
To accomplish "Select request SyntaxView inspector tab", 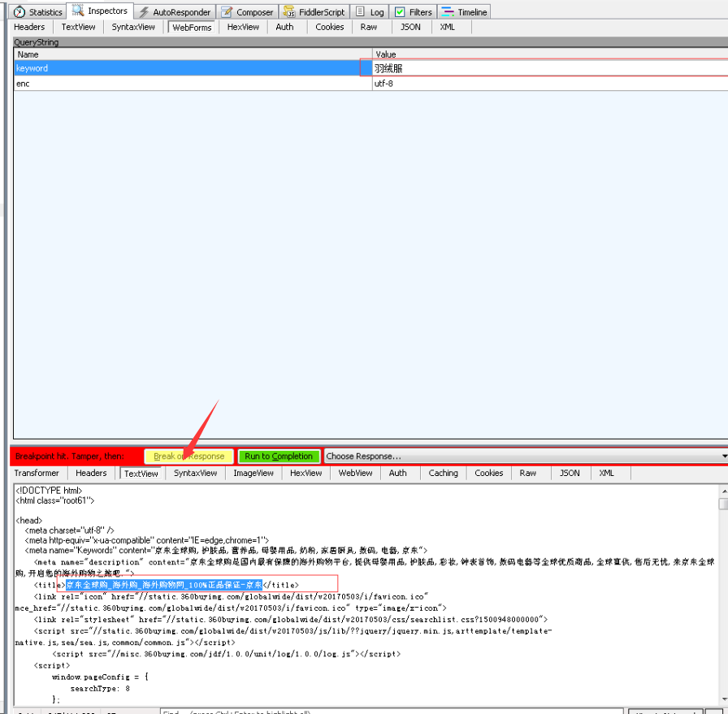I will pos(133,27).
